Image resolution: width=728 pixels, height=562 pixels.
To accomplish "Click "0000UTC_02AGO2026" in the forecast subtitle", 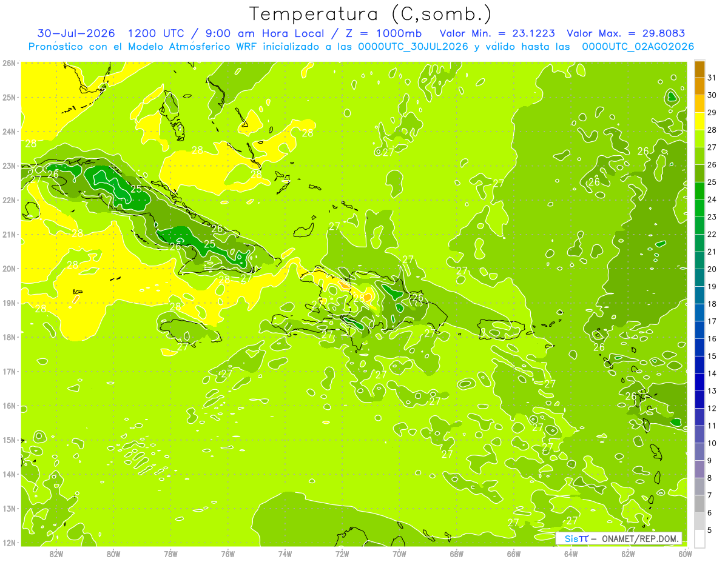I will coord(638,47).
